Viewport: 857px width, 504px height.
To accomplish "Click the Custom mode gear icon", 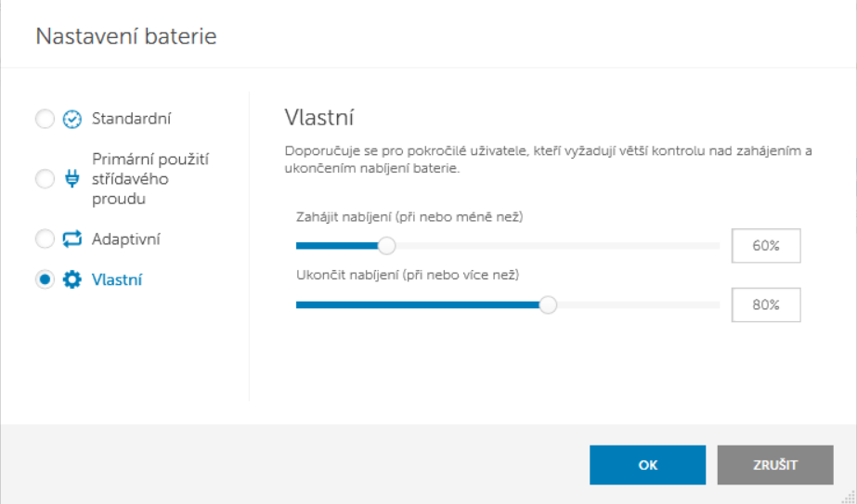I will [72, 279].
